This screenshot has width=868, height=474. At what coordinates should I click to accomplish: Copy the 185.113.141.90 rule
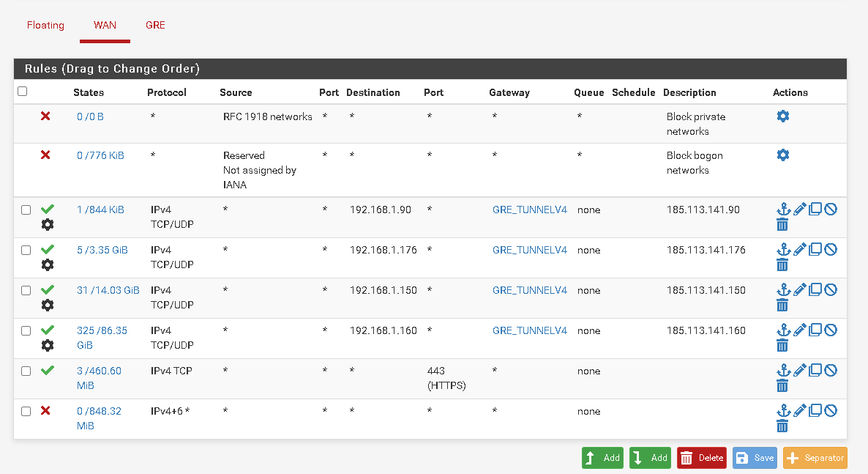coord(815,210)
